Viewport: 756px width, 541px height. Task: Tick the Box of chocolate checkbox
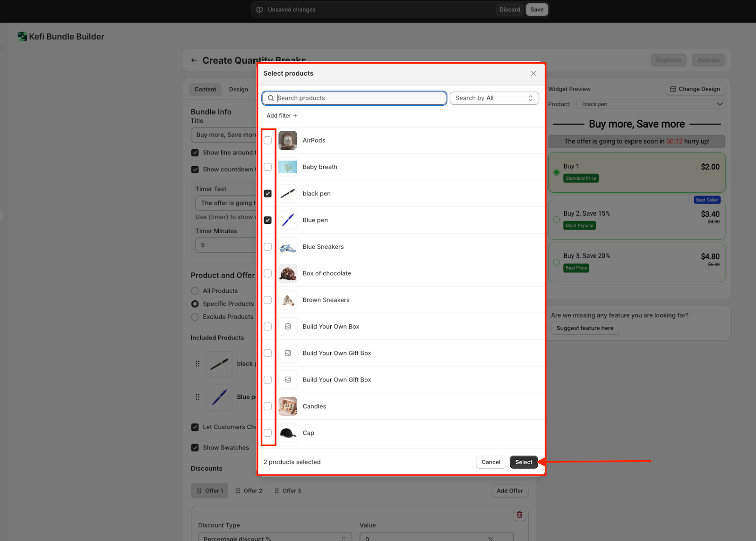[x=268, y=273]
